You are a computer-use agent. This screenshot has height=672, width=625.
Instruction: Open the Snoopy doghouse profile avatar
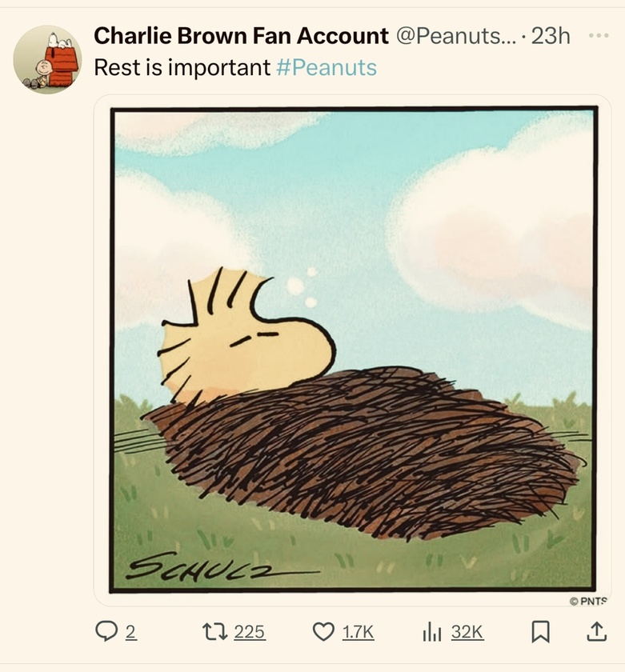47,59
